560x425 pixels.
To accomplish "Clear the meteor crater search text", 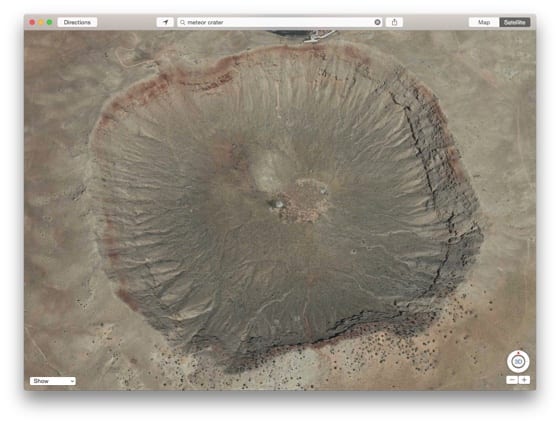I will 377,22.
